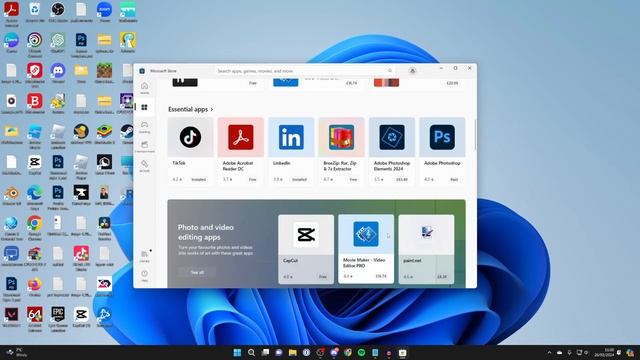Select the Zoom desktop shortcut

coord(104,12)
